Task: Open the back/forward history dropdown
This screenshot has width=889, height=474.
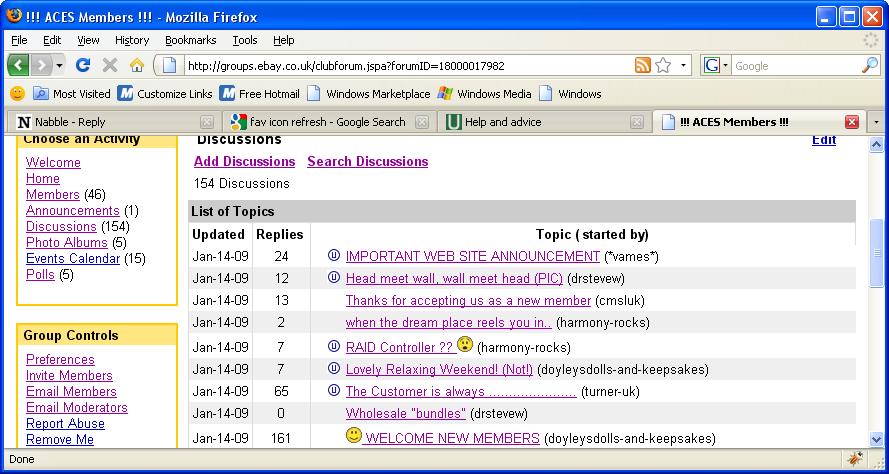Action: pos(59,65)
